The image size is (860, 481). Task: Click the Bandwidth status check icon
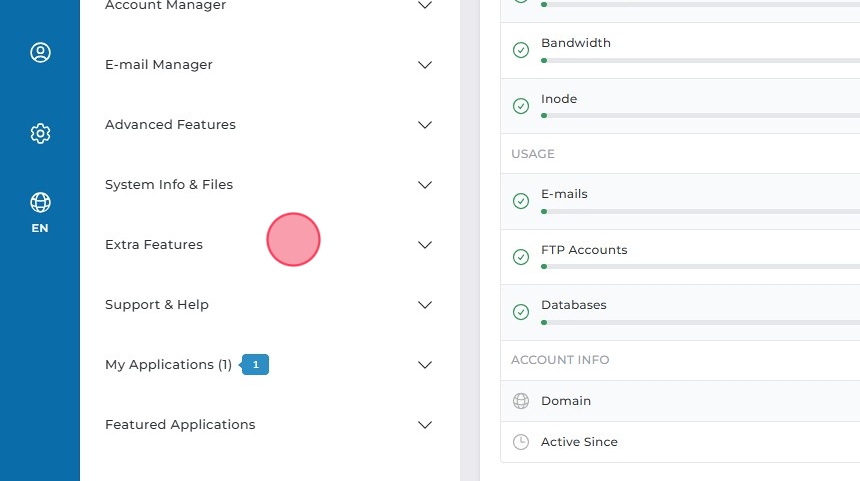tap(520, 50)
